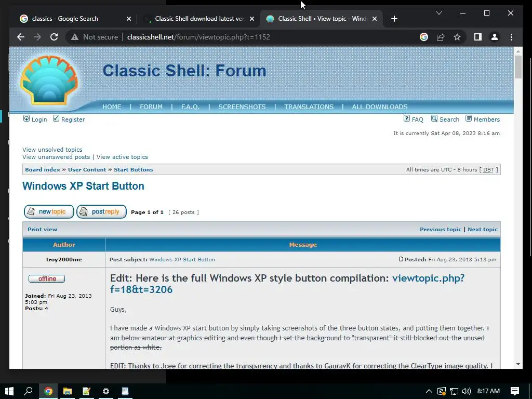Open ALL DOWNLOADS in the site menu
This screenshot has height=399, width=532.
pyautogui.click(x=380, y=107)
